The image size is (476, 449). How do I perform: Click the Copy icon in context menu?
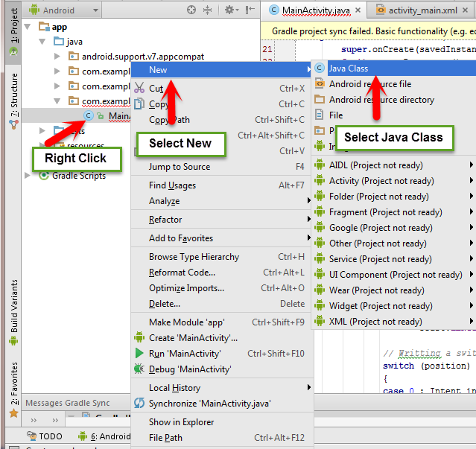pos(139,104)
